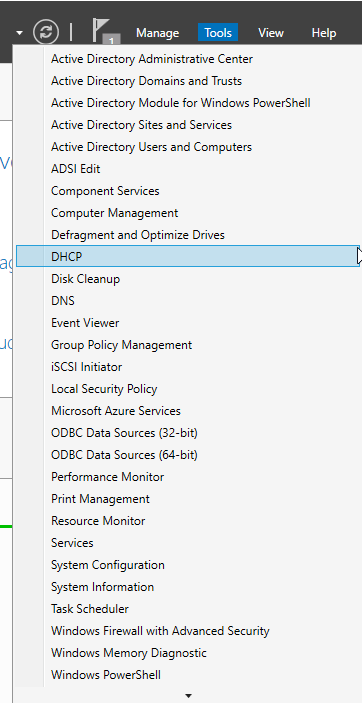Open Local Security Policy
The height and width of the screenshot is (703, 362).
(188, 389)
